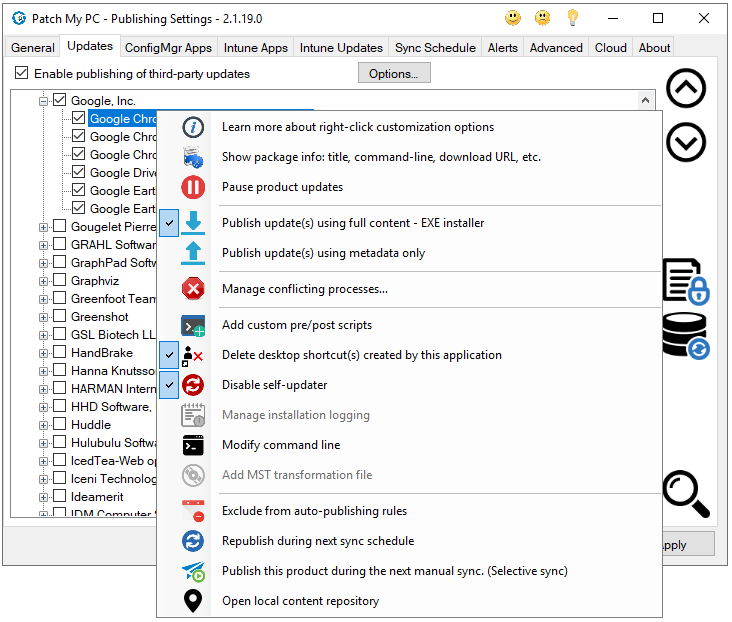Click the database sync icon on right

pos(686,336)
